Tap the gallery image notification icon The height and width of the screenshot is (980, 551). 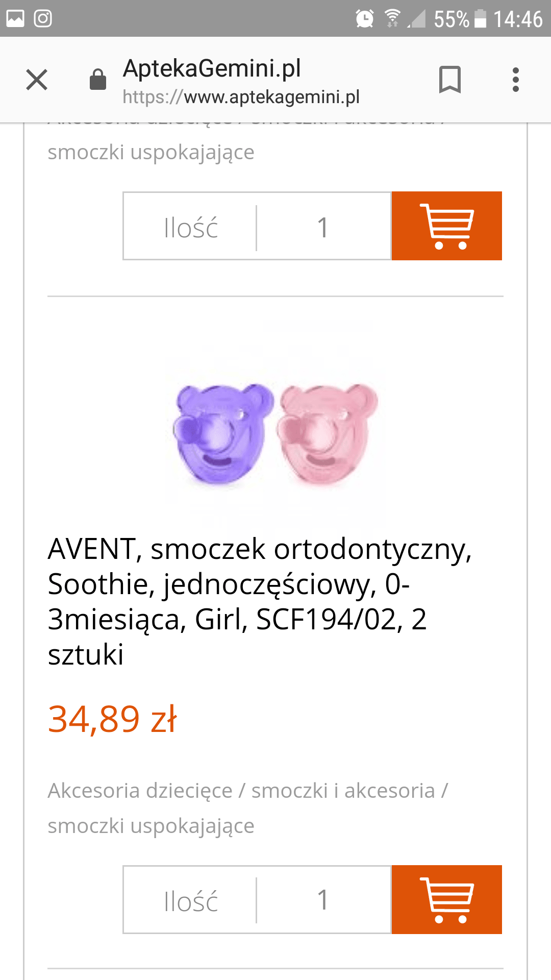15,19
